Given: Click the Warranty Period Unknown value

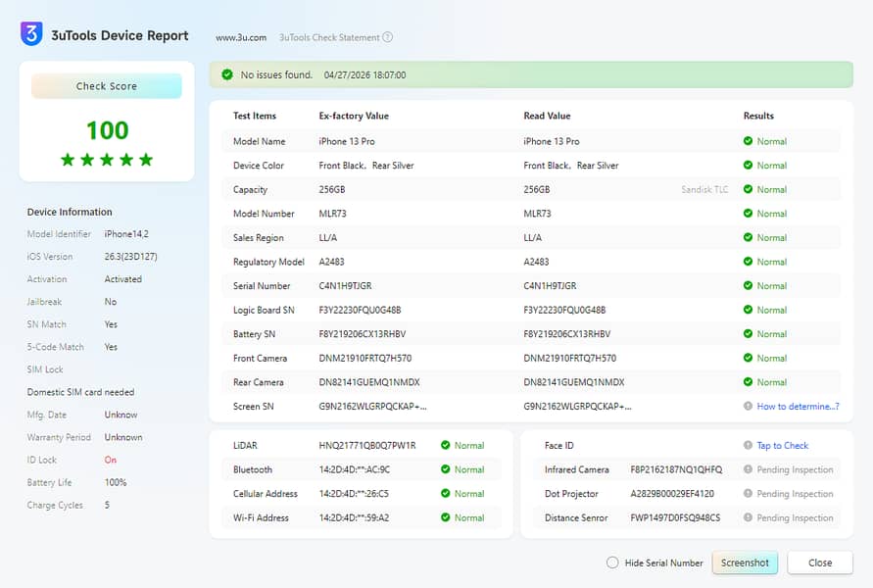Looking at the screenshot, I should (x=123, y=436).
